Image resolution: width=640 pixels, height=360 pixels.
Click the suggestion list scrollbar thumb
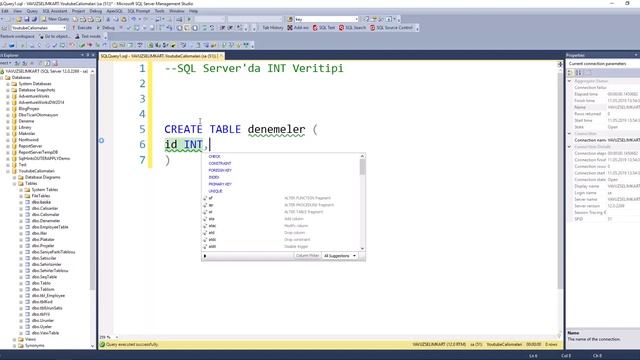click(x=362, y=167)
